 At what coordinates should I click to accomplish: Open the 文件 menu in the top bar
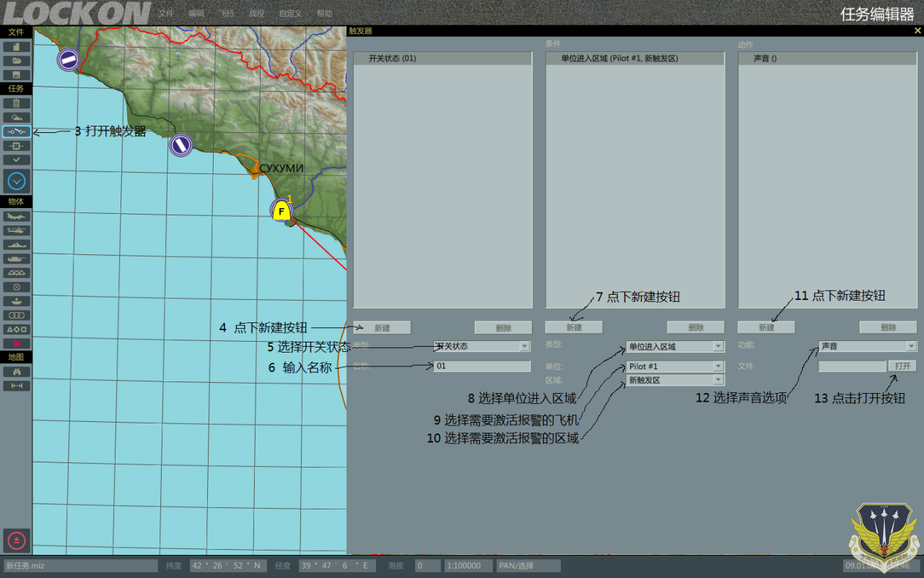pos(166,14)
